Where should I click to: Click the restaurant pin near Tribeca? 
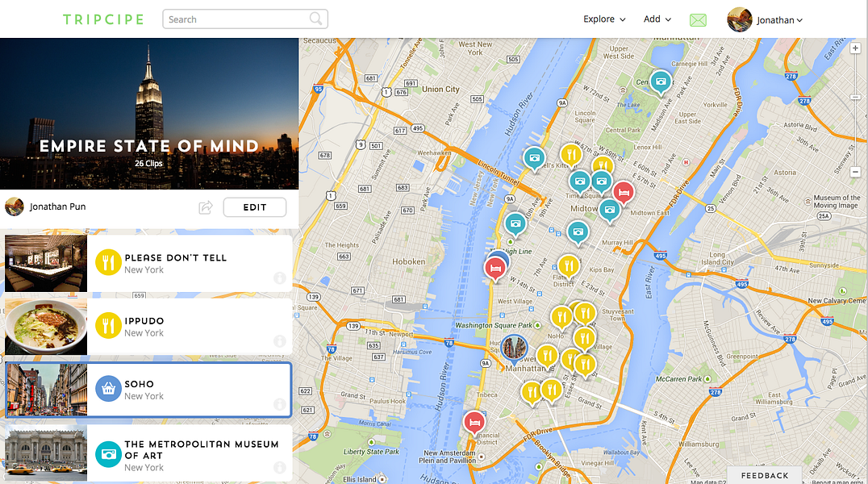pyautogui.click(x=532, y=393)
